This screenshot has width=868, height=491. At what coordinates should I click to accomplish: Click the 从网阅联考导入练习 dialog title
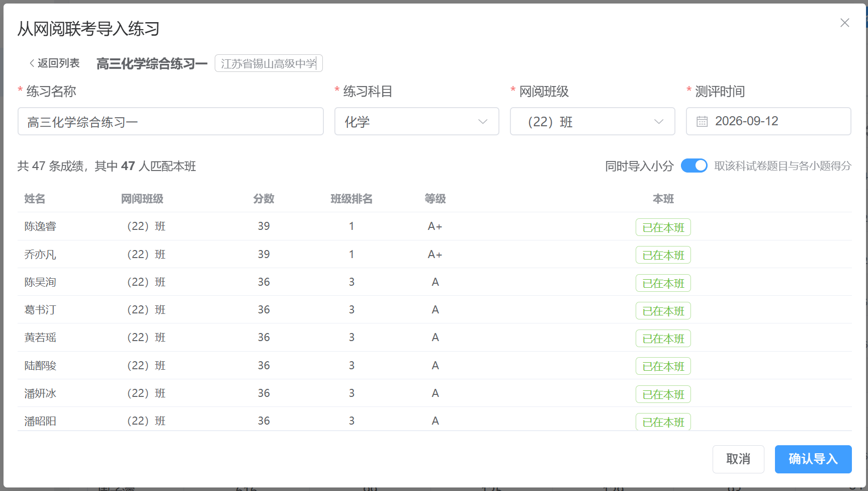[x=89, y=29]
